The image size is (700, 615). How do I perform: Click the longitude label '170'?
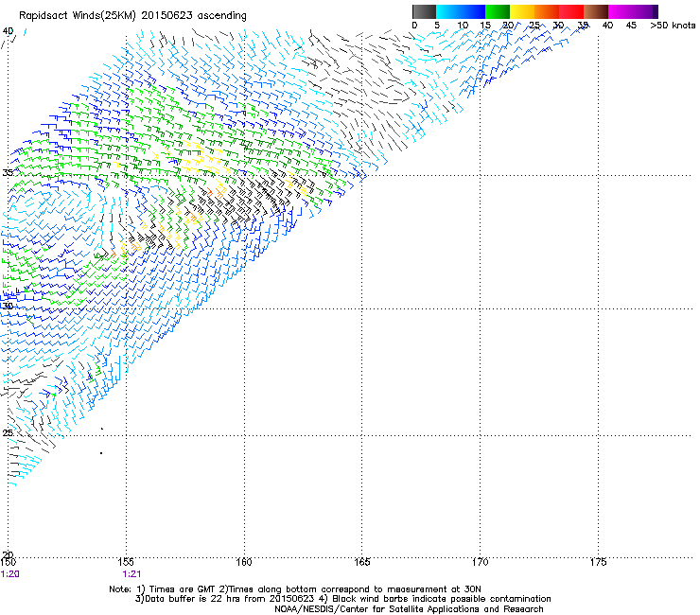480,562
